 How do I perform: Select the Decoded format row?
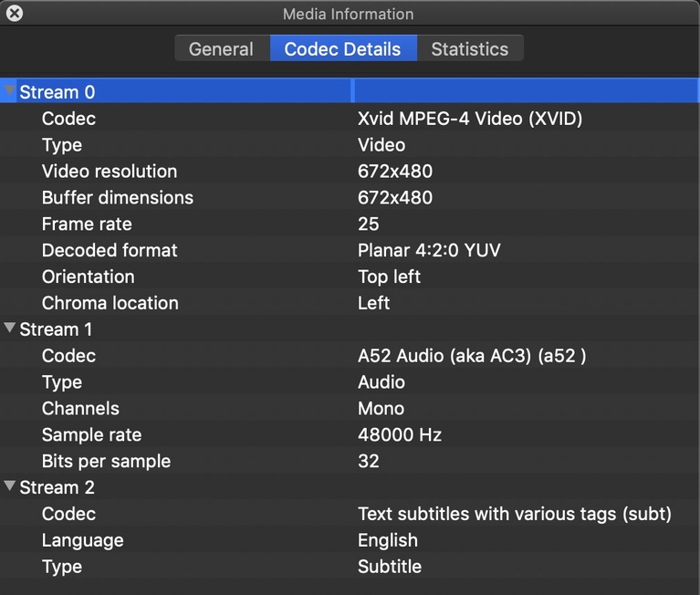click(110, 251)
